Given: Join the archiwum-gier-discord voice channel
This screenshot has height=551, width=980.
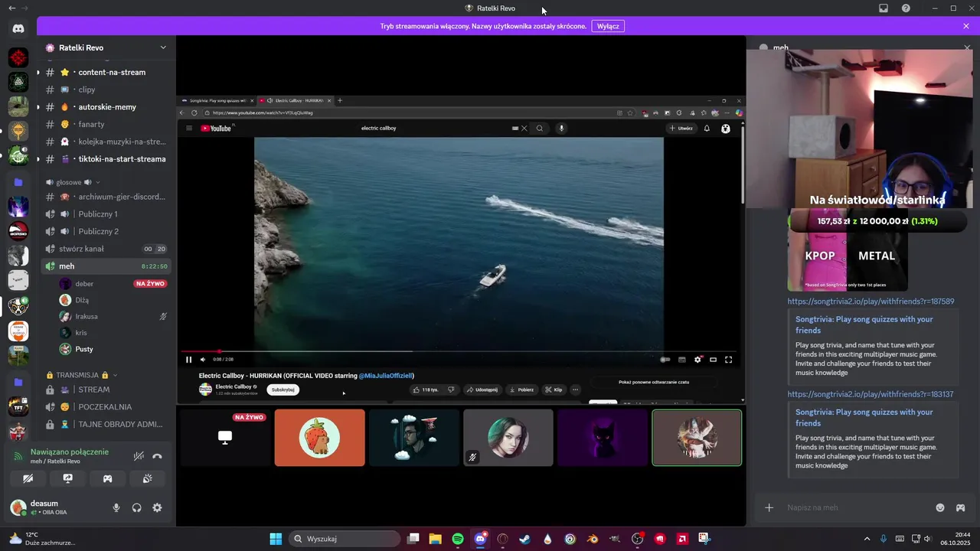Looking at the screenshot, I should (106, 197).
